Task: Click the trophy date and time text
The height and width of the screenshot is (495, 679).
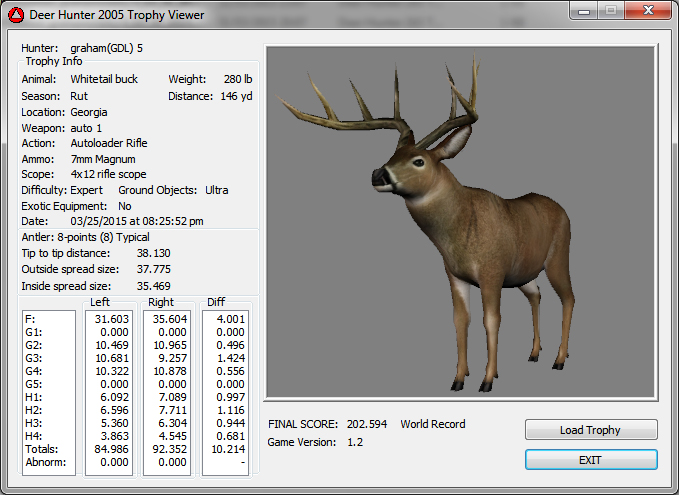Action: point(137,221)
